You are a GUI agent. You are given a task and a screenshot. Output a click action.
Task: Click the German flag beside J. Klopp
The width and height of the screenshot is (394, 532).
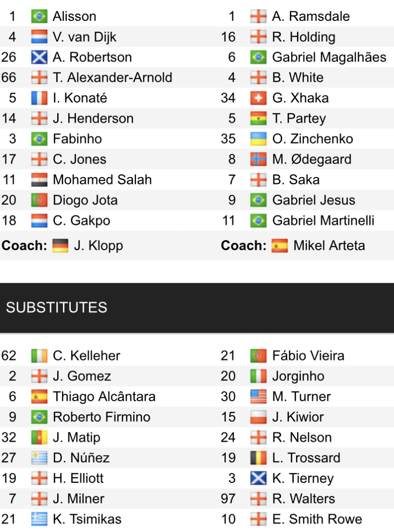(x=61, y=245)
